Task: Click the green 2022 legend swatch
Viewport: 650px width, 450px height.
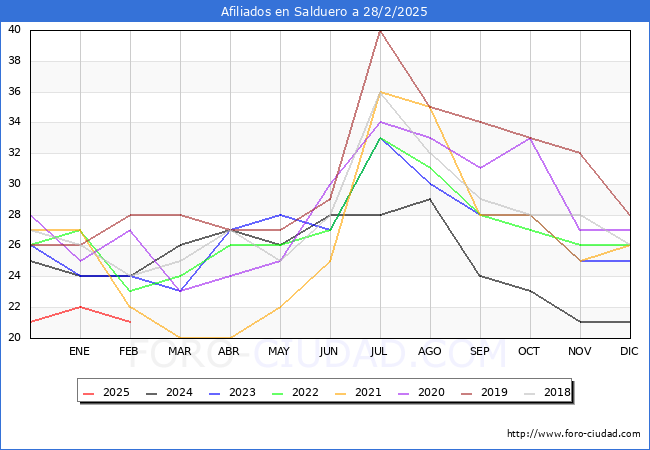Action: pyautogui.click(x=277, y=393)
